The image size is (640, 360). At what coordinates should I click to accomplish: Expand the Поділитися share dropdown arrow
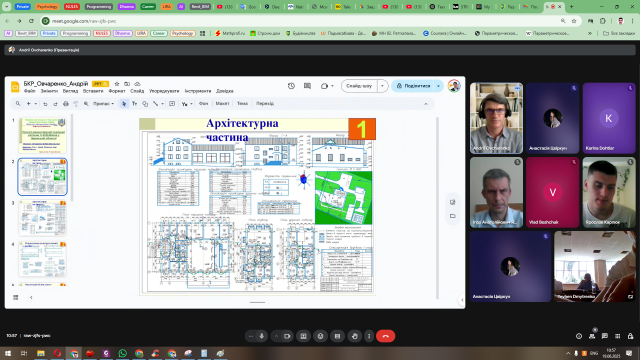tap(438, 86)
